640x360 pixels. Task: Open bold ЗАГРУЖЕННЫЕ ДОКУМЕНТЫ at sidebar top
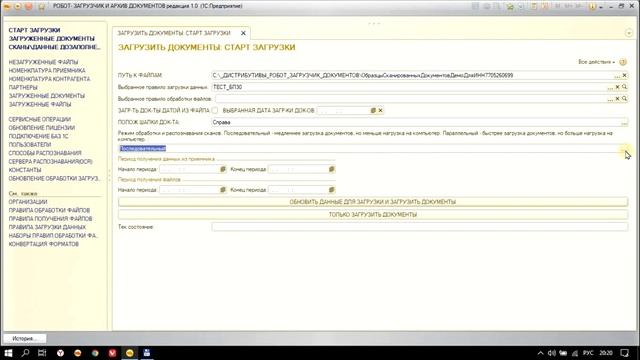[x=51, y=38]
